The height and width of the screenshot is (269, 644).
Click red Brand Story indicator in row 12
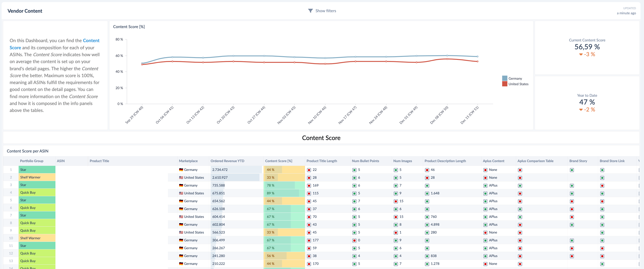tap(572, 256)
